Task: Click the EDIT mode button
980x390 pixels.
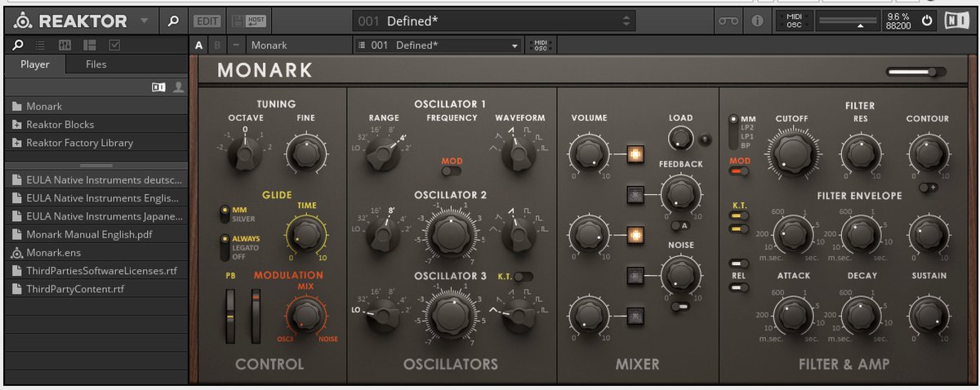Action: click(x=209, y=21)
